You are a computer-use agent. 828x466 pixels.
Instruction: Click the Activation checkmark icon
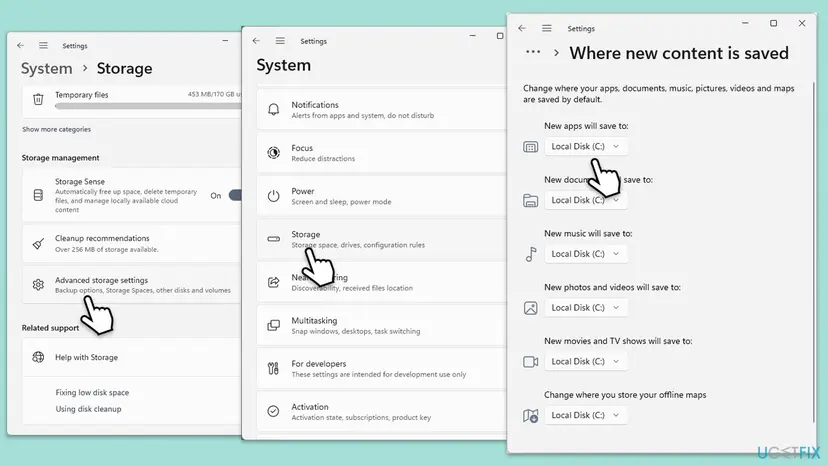(274, 411)
